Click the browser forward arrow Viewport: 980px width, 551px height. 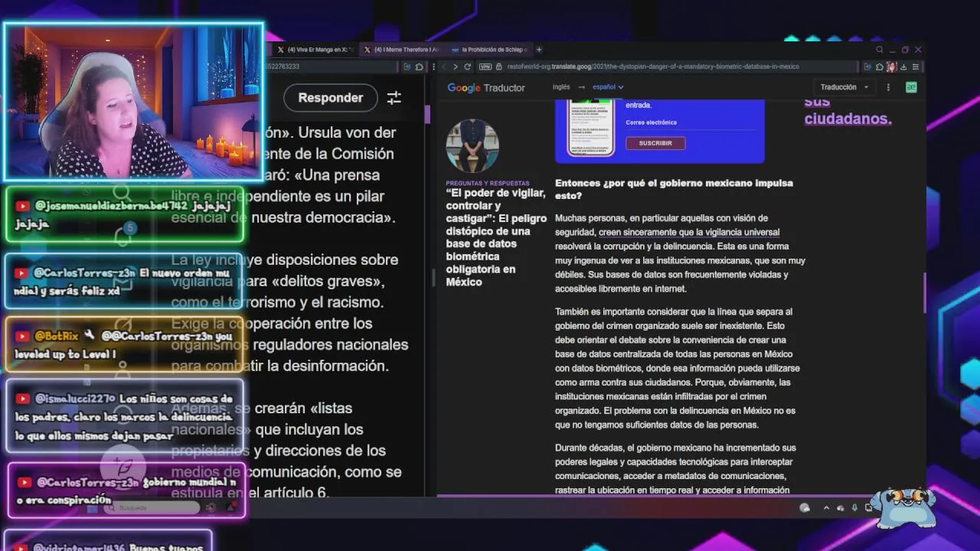pos(456,67)
